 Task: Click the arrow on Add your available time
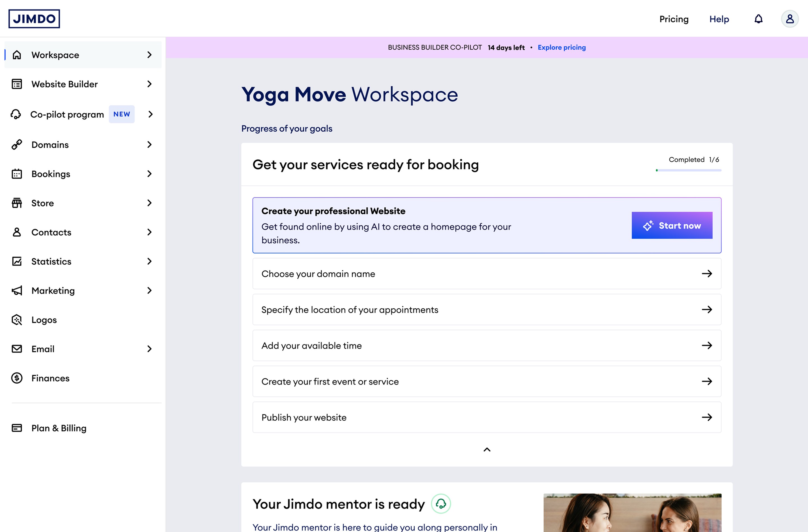tap(707, 345)
